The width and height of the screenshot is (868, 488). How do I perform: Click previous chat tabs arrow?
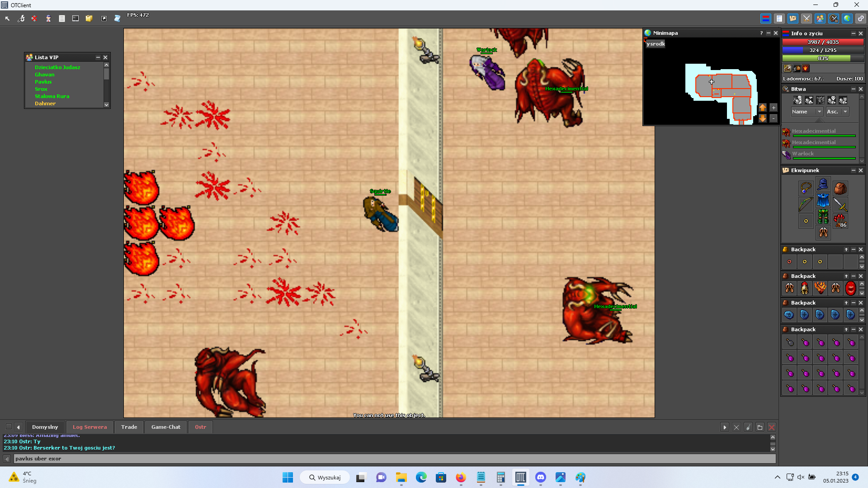(x=18, y=427)
